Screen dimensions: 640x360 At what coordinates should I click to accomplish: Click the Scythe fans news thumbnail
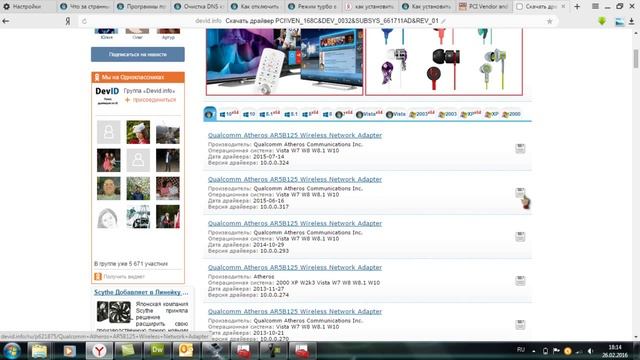[113, 312]
